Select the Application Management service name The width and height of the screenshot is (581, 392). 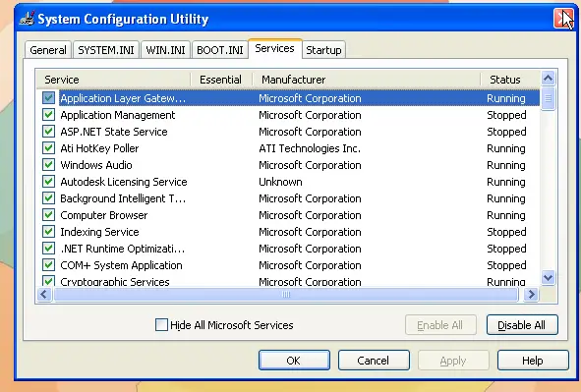coord(117,115)
